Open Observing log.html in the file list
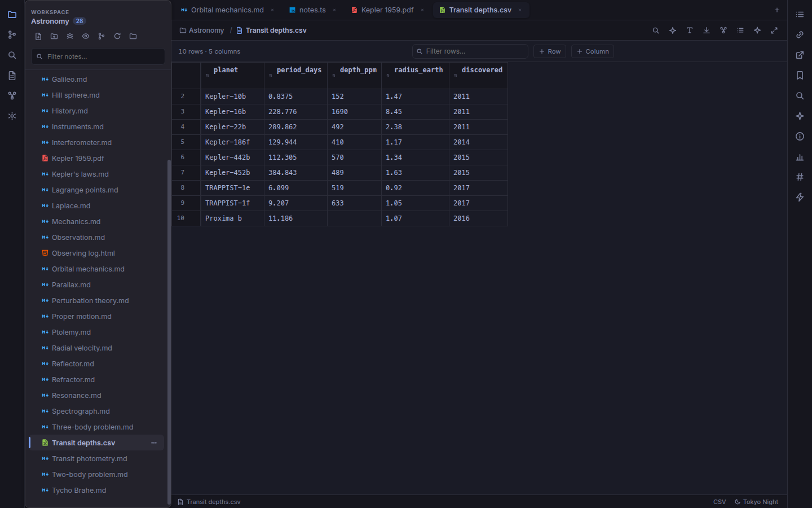 pyautogui.click(x=96, y=253)
